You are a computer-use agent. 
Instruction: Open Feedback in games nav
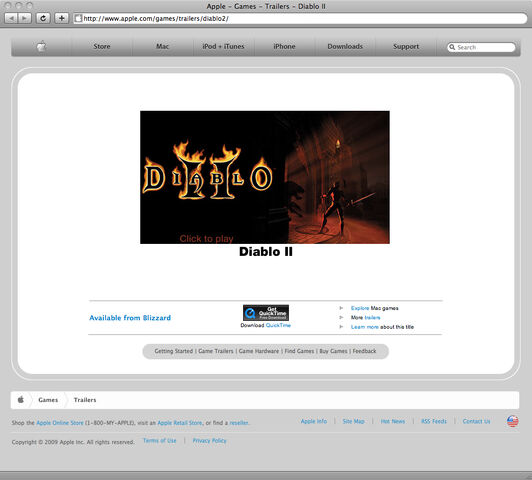click(364, 351)
